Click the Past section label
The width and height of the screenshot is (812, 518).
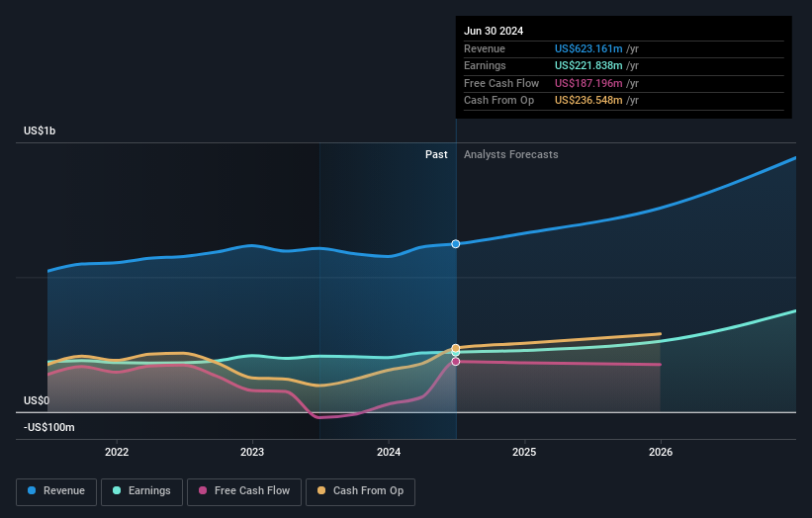[436, 154]
